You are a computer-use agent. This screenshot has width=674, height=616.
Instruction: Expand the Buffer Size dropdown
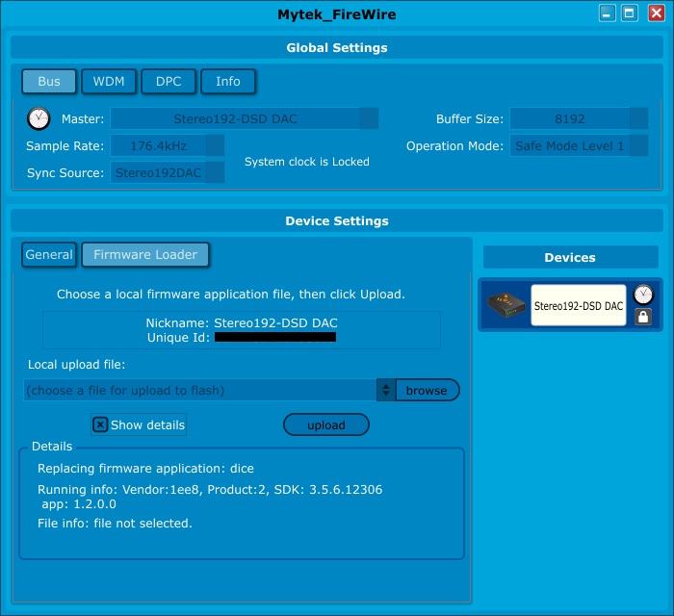pos(637,119)
